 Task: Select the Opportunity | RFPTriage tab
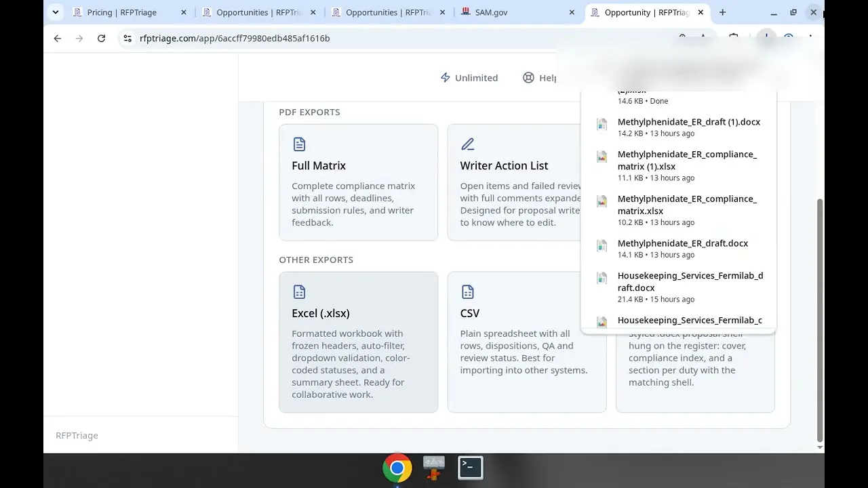pos(648,12)
